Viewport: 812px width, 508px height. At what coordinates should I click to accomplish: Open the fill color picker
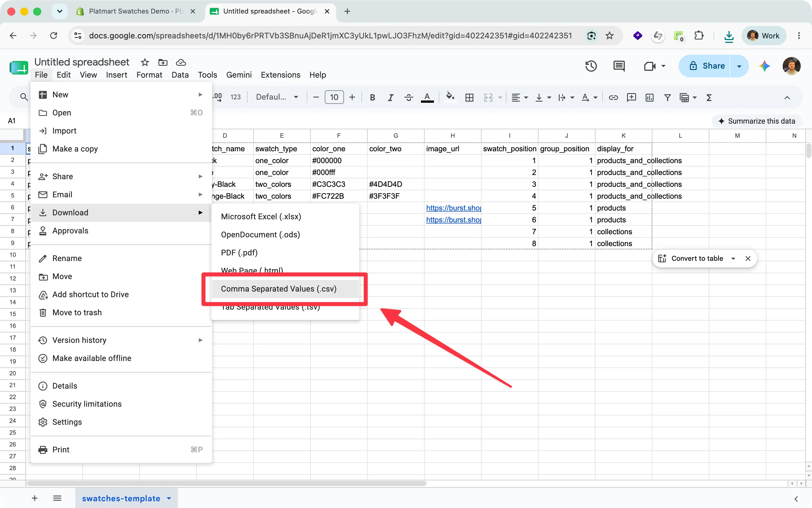pyautogui.click(x=450, y=97)
